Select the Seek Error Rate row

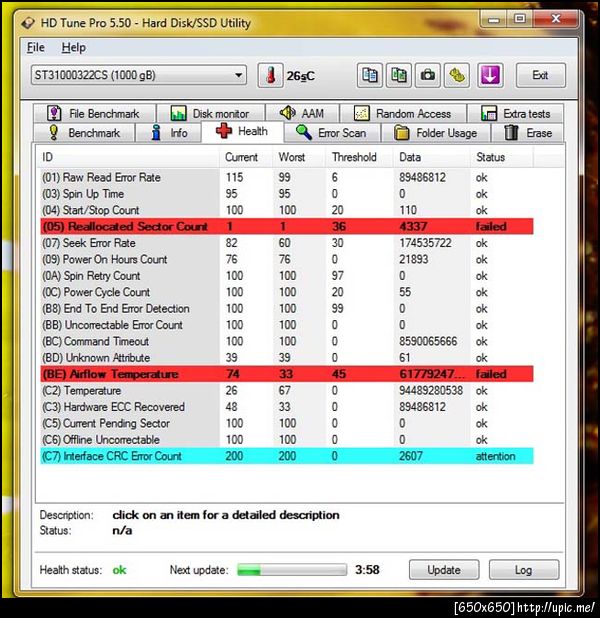[287, 243]
